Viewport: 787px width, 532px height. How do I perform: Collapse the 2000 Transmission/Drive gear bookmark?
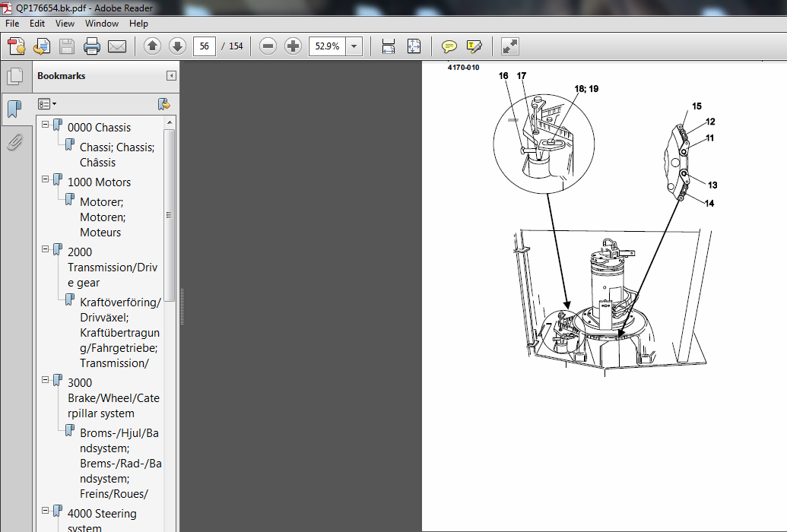[45, 249]
